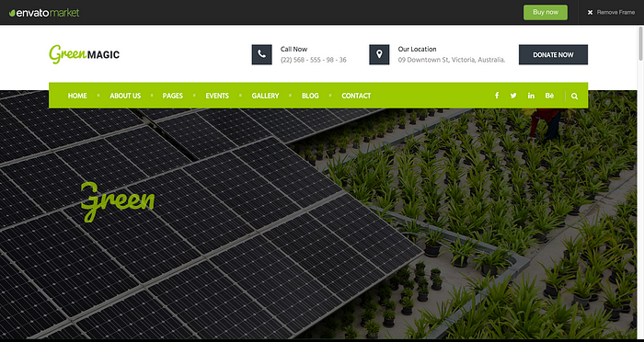Click the X icon next to Remove Frame

click(x=591, y=12)
